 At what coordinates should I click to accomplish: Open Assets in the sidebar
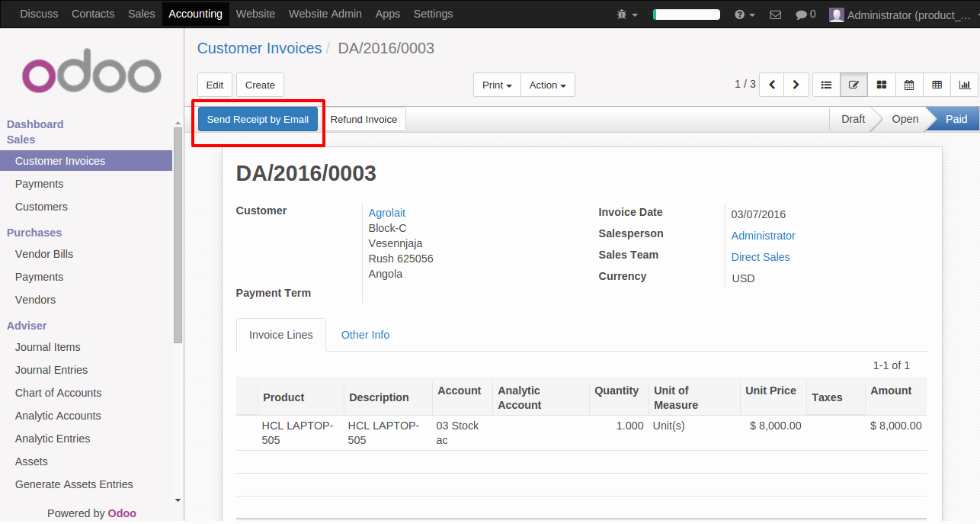tap(31, 461)
